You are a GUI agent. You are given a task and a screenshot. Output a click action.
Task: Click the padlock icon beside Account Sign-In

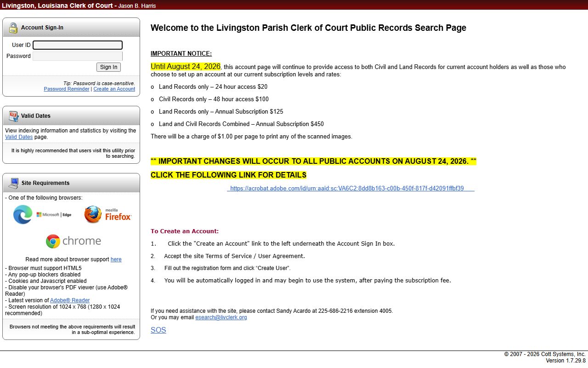point(13,28)
